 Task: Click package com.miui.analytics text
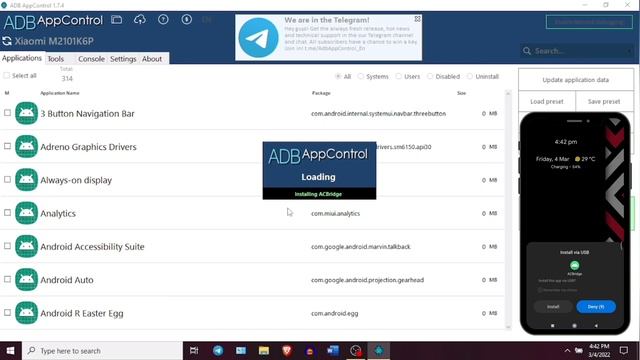point(336,213)
